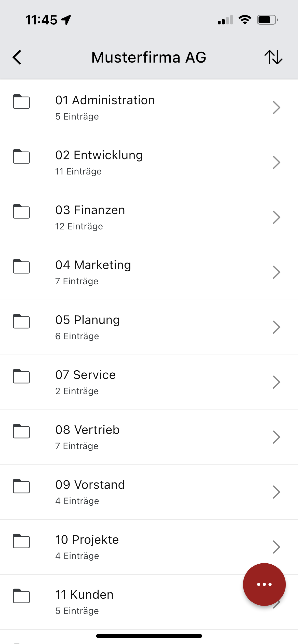
Task: Select the folder icon next to 05 Planung
Action: point(21,321)
